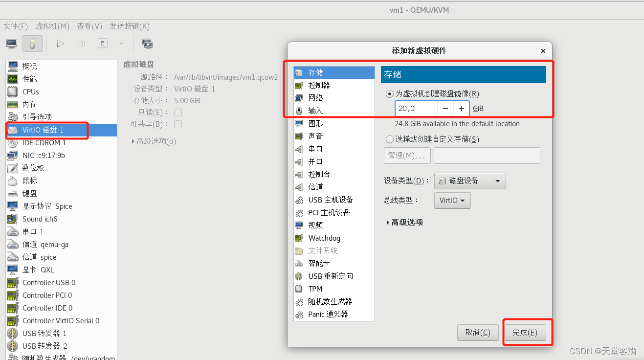Toggle the 只读(E) checkbox
The image size is (644, 360).
178,112
